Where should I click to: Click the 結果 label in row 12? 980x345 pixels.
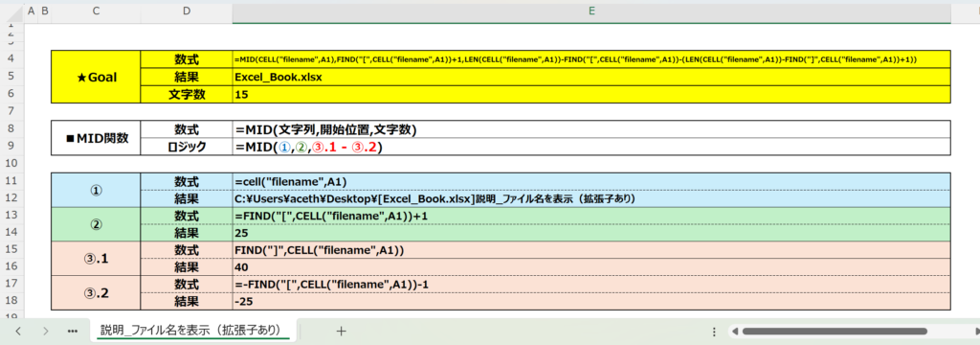(x=187, y=199)
